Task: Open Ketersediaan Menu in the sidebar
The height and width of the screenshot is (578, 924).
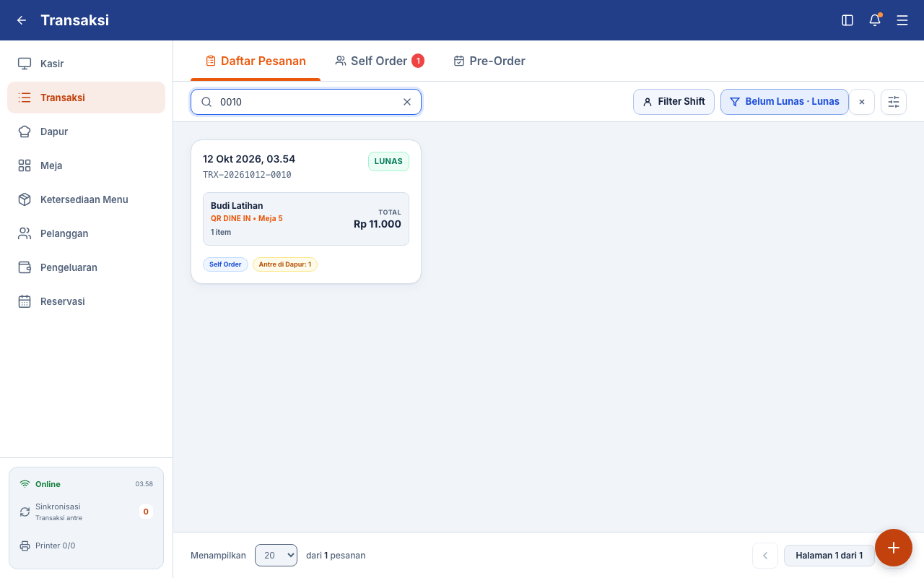Action: (x=87, y=199)
